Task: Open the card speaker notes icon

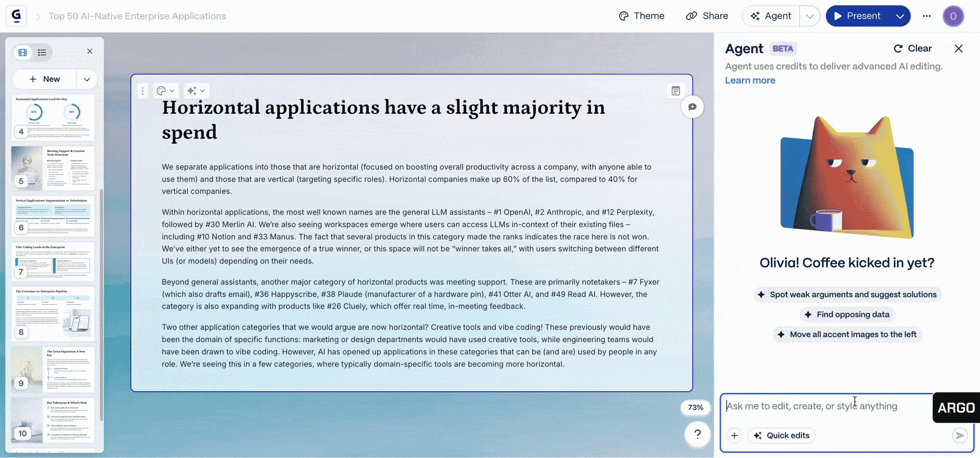Action: [x=676, y=91]
